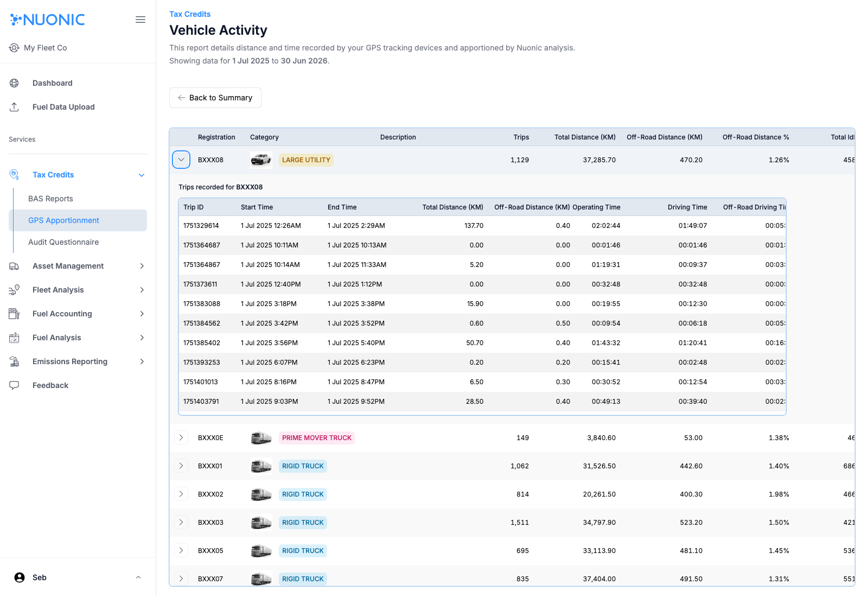Viewport: 868px width, 597px height.
Task: Select the Emissions Reporting icon
Action: [x=14, y=361]
